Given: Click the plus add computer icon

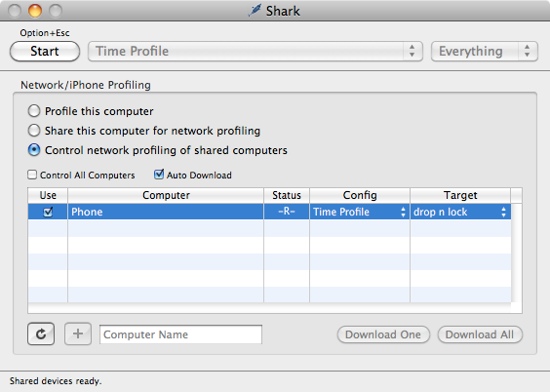Looking at the screenshot, I should coord(78,333).
